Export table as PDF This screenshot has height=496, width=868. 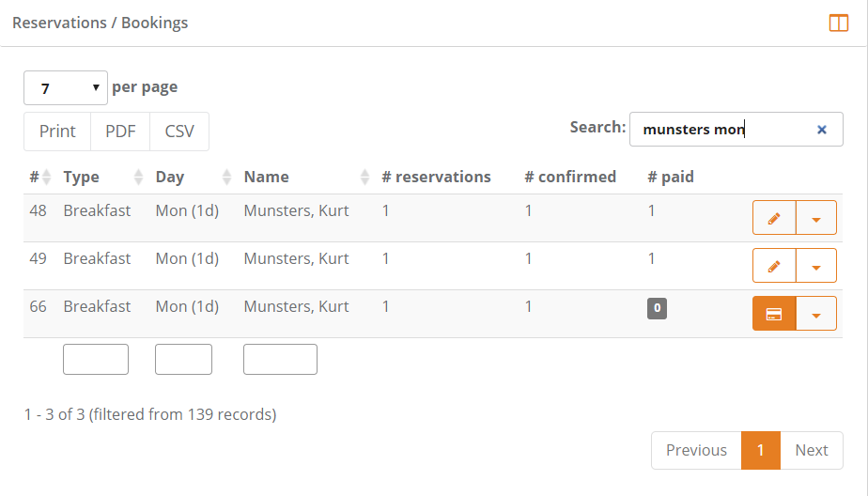point(120,132)
